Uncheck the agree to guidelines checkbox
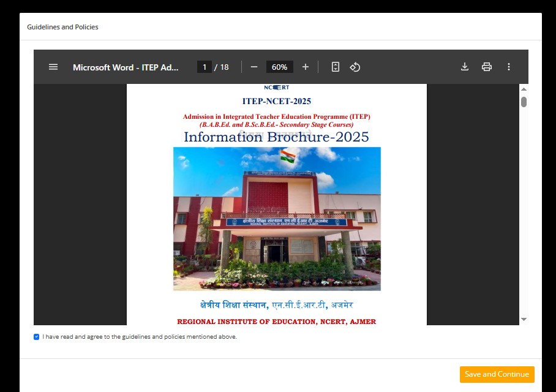The width and height of the screenshot is (556, 392). click(37, 337)
